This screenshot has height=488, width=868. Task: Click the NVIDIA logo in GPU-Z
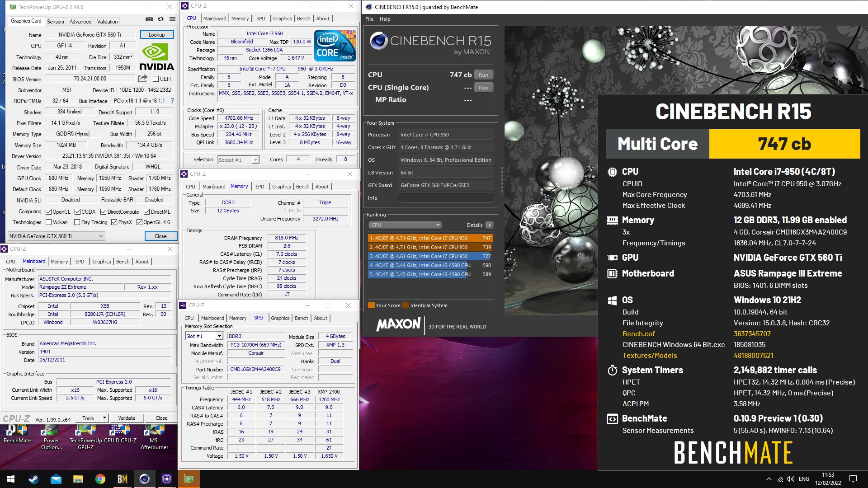156,57
